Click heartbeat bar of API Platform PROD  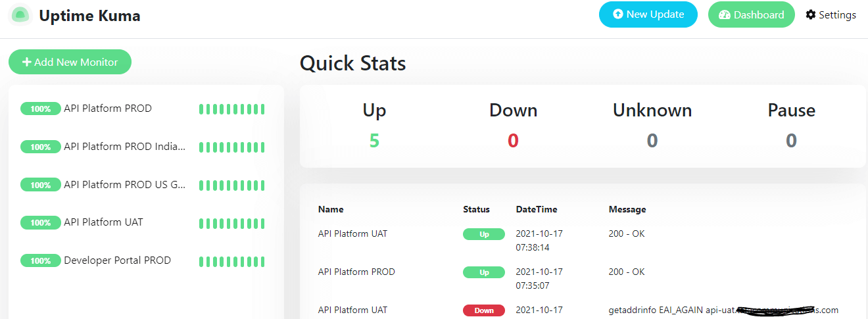(x=231, y=109)
